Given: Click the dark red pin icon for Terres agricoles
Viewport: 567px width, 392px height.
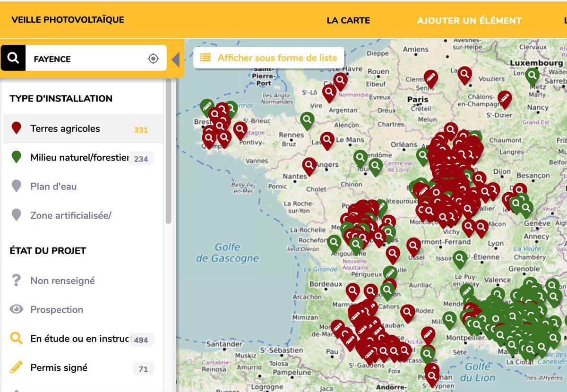Looking at the screenshot, I should (x=17, y=128).
